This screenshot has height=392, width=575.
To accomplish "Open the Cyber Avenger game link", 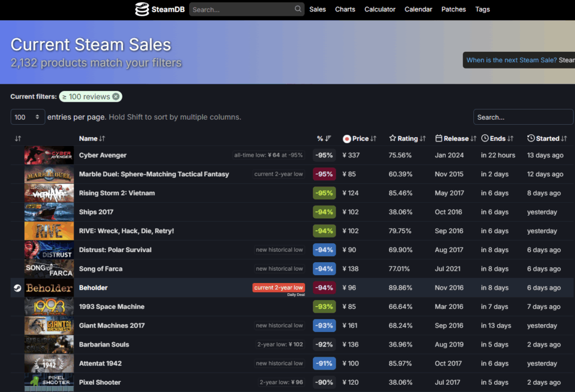I will coord(103,155).
